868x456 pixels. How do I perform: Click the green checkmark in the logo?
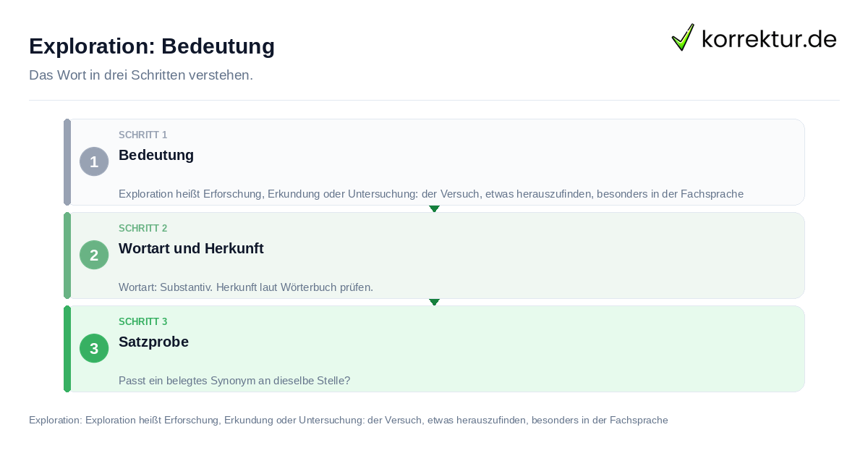(683, 38)
